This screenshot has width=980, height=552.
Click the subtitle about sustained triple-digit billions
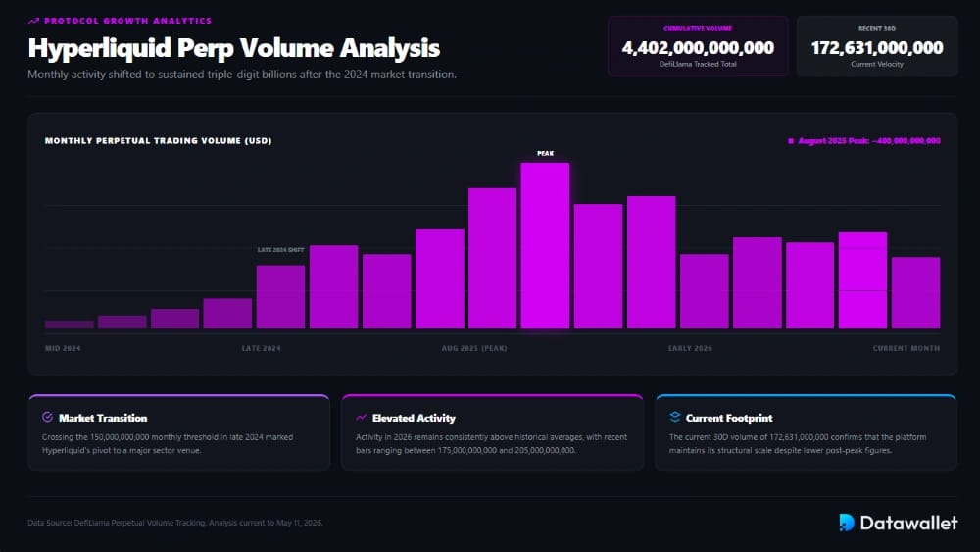[242, 75]
